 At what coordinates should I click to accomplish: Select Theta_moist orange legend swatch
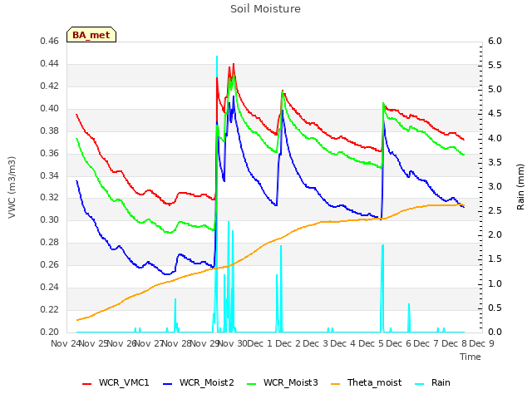[335, 383]
